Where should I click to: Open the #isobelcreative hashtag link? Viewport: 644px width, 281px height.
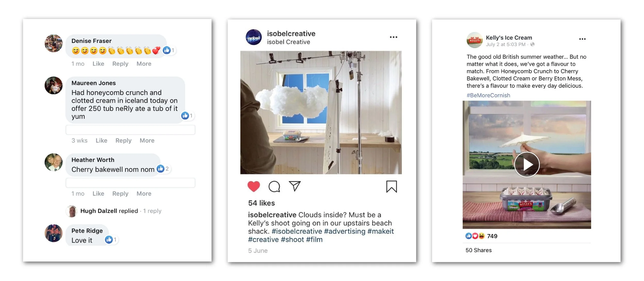[x=297, y=231]
